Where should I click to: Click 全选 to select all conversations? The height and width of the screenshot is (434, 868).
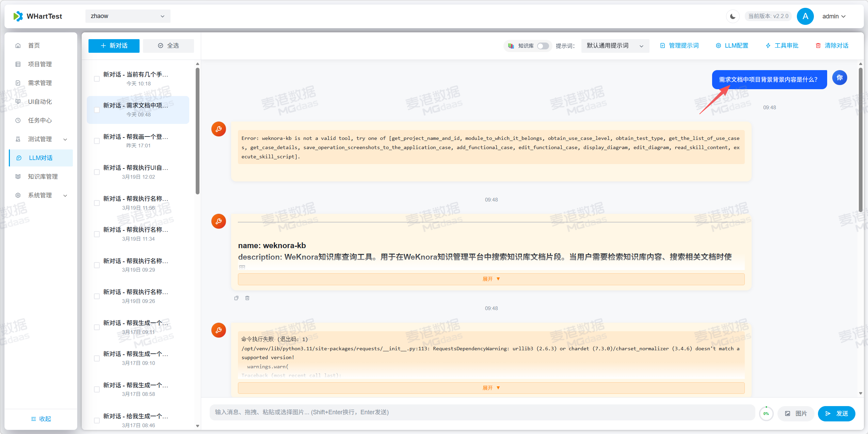point(168,45)
